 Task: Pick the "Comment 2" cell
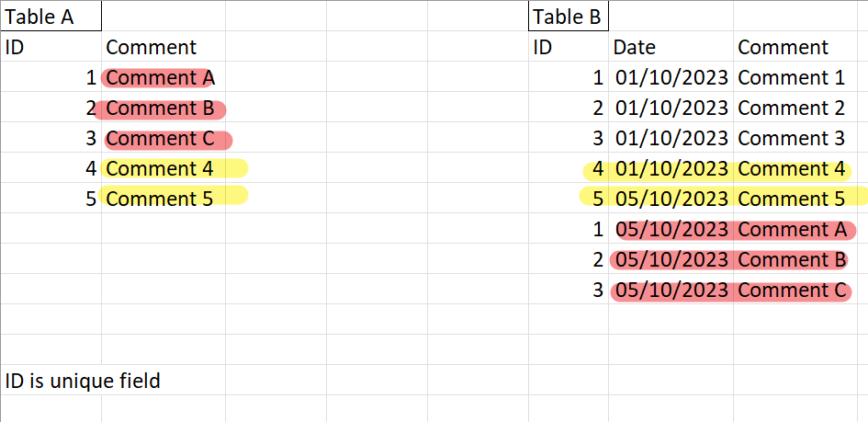[x=795, y=108]
